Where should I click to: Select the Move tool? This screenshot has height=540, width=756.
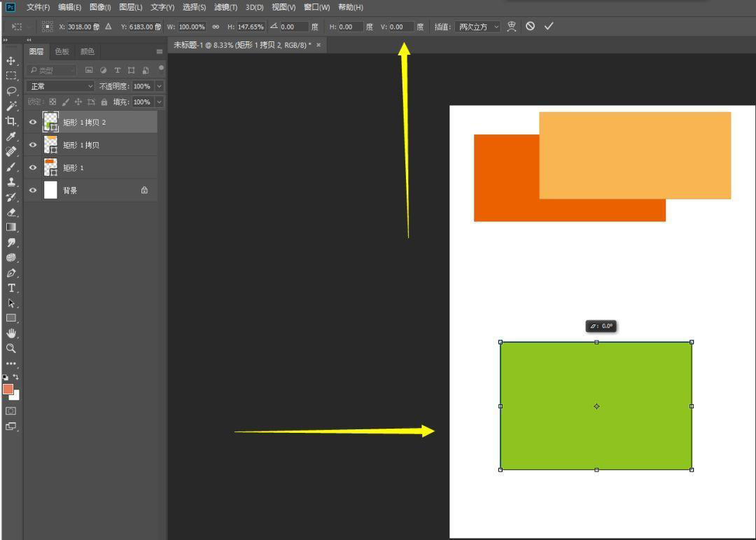click(10, 61)
